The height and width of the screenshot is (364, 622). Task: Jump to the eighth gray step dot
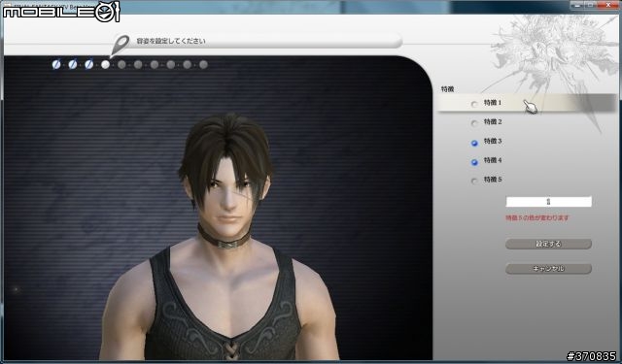[171, 65]
